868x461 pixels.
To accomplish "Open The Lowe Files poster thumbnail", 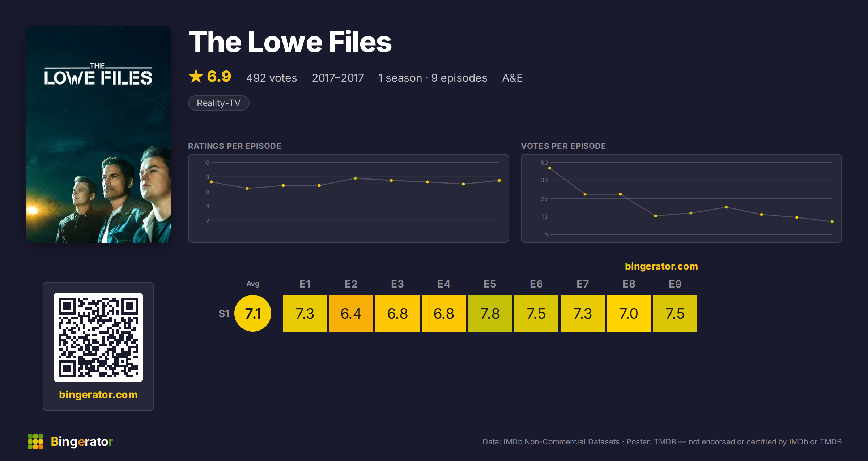I will coord(98,134).
